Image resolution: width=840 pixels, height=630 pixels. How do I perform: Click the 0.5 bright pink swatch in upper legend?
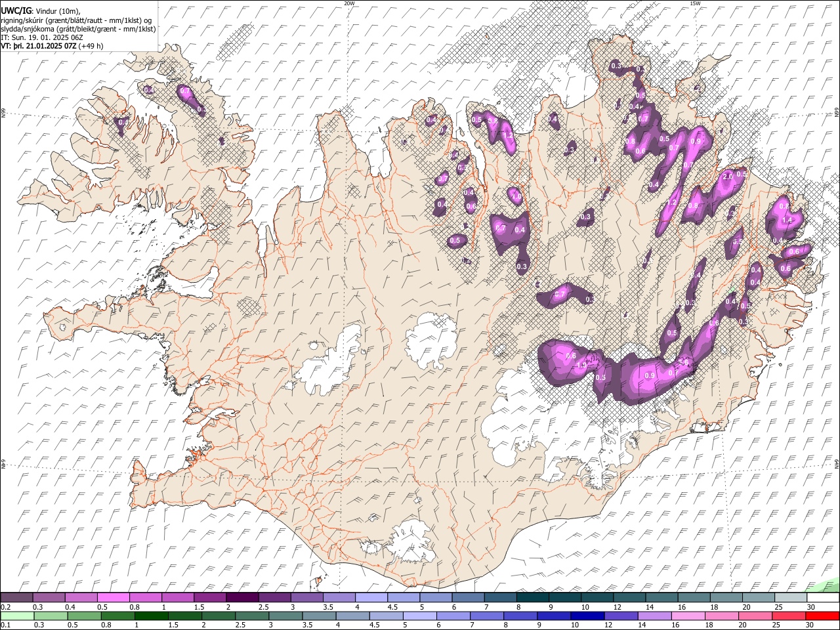tap(113, 598)
